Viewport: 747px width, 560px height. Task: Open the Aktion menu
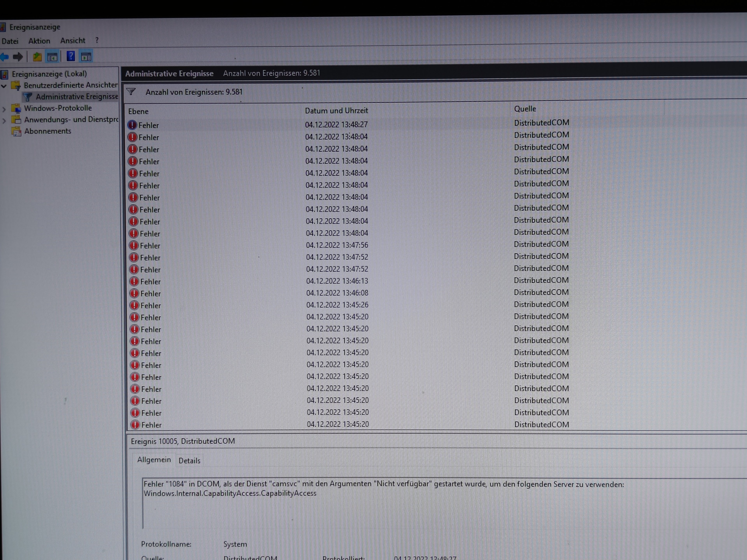coord(39,41)
